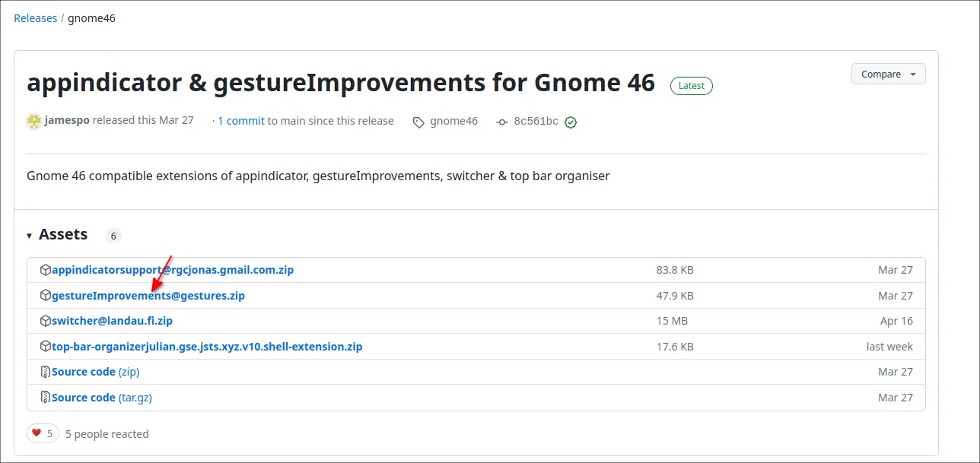Click the 'released this Mar 27' text
Screen dimensions: 980x463
[143, 120]
